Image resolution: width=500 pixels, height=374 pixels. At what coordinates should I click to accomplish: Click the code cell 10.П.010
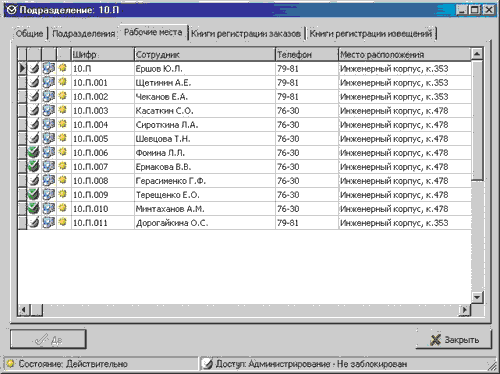click(103, 209)
